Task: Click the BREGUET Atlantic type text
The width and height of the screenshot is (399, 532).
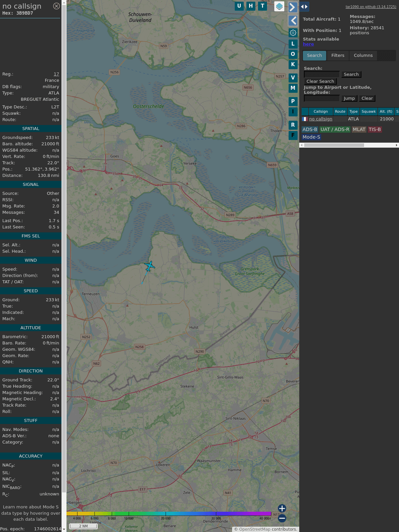Action: pos(40,99)
